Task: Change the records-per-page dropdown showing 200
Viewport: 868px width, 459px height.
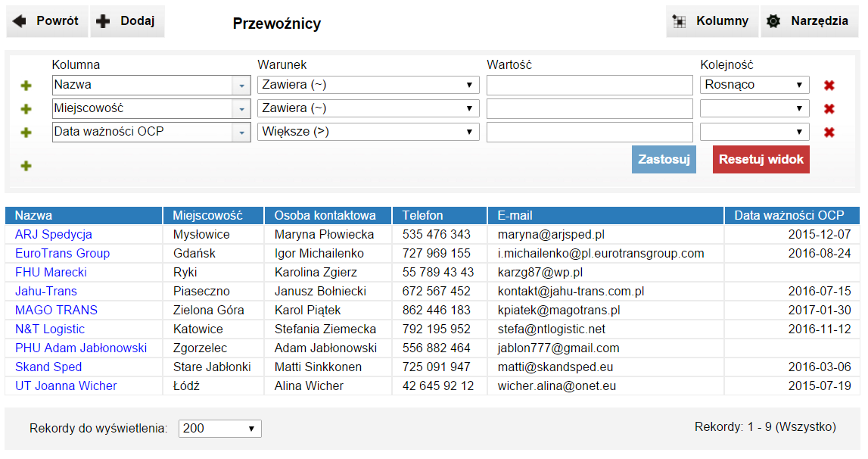Action: click(x=219, y=429)
